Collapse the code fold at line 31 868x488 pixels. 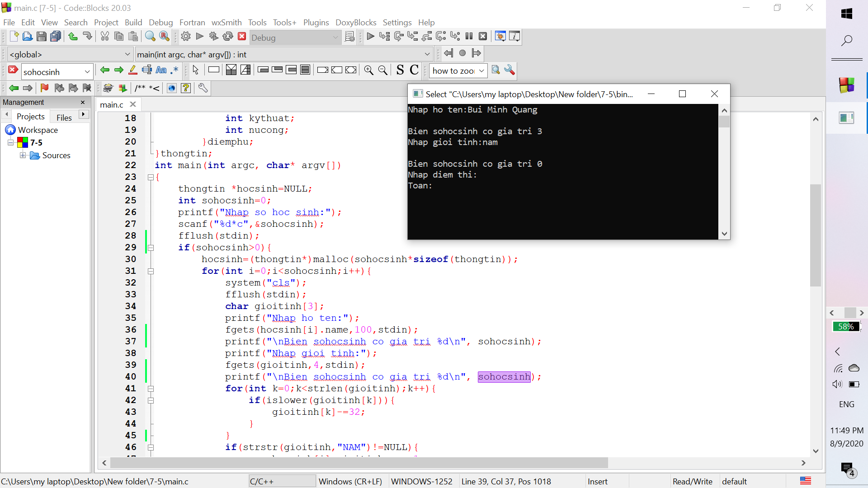pyautogui.click(x=151, y=271)
